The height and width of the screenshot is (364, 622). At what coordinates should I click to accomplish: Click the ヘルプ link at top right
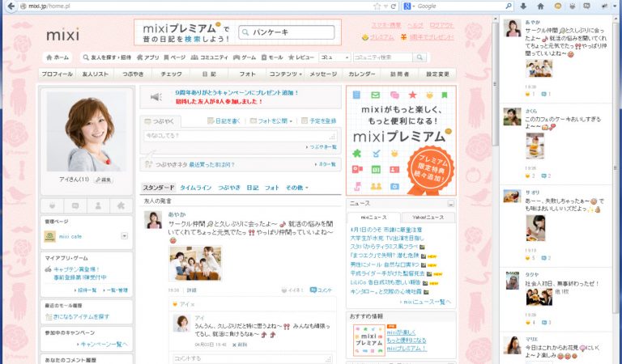pos(415,25)
